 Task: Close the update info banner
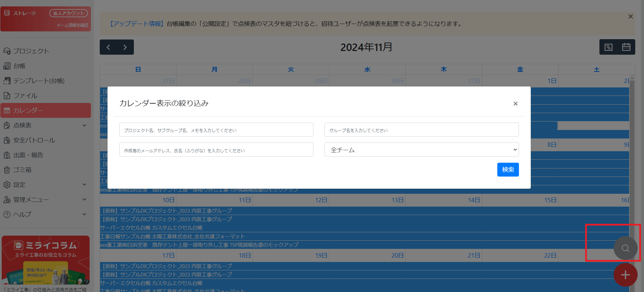tap(630, 17)
